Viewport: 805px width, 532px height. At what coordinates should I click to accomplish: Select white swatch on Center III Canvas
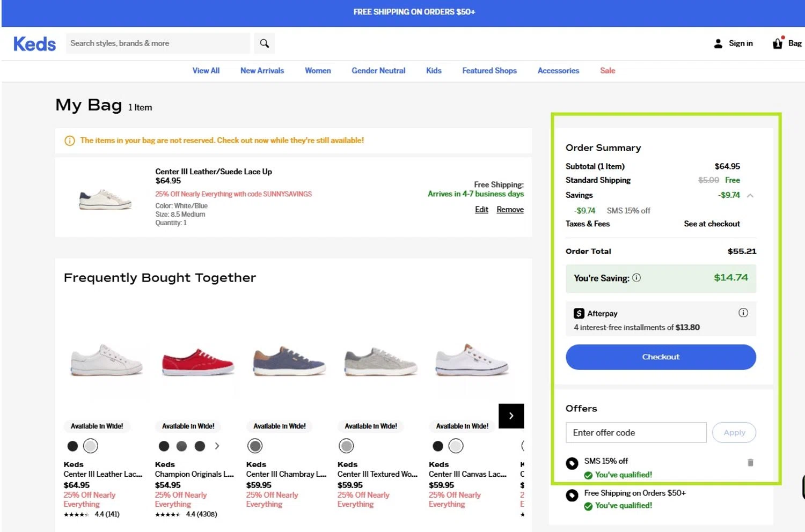pos(456,446)
